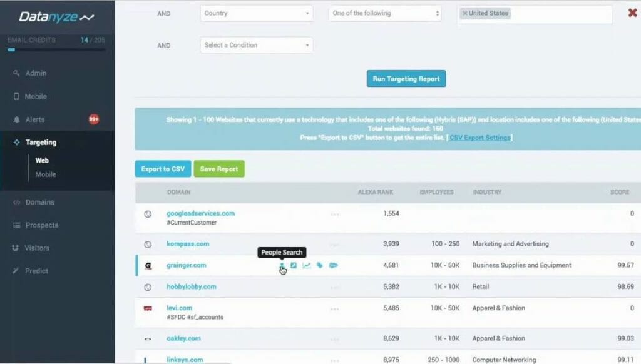Remove the United States tag
Viewport: 641px width, 364px height.
[x=465, y=13]
